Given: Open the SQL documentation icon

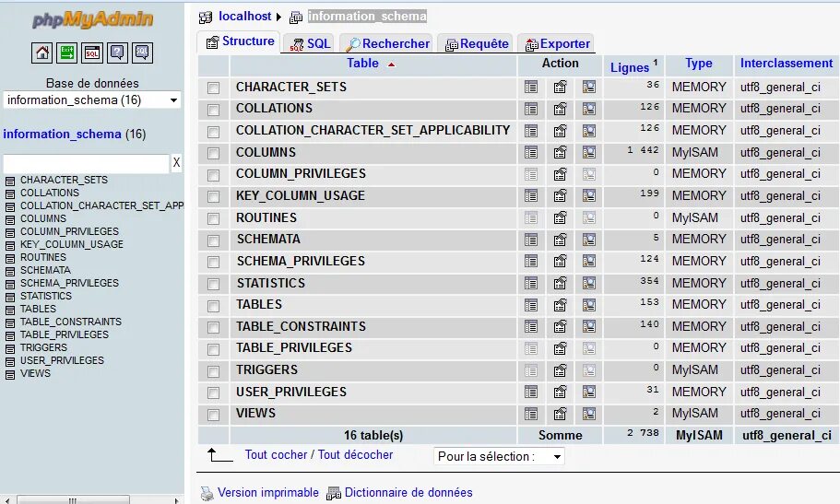Looking at the screenshot, I should [x=143, y=53].
